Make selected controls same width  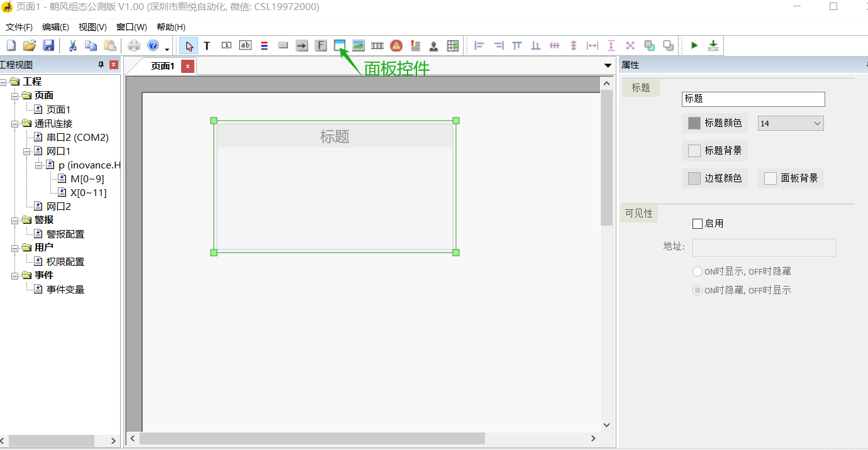[593, 45]
